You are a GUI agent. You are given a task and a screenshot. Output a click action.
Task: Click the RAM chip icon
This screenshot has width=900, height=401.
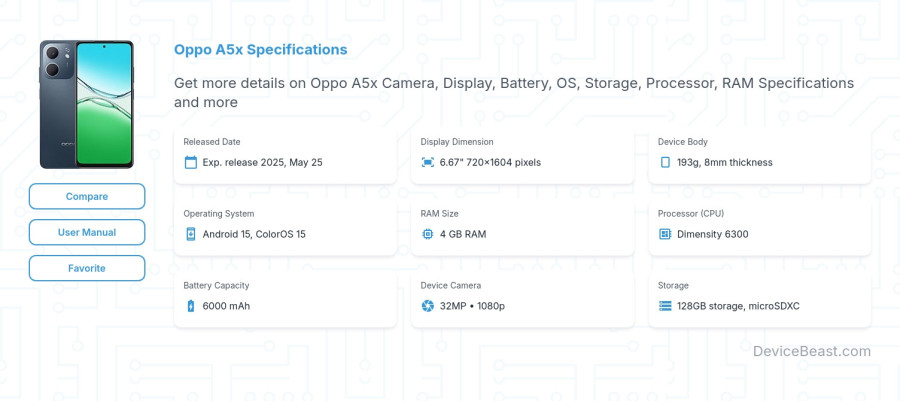428,234
